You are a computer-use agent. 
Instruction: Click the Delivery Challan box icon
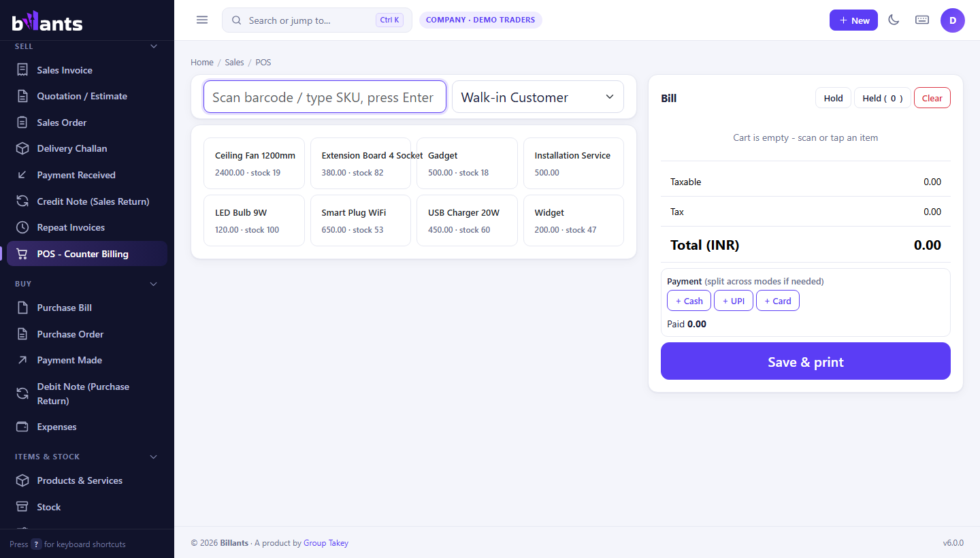tap(22, 148)
